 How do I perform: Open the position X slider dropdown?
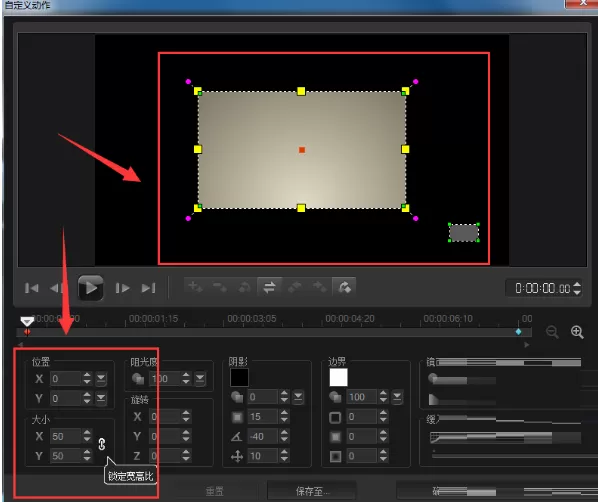(x=101, y=378)
